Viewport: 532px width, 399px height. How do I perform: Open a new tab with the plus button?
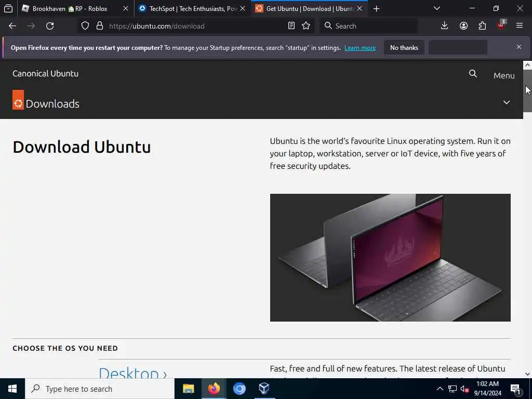coord(376,9)
